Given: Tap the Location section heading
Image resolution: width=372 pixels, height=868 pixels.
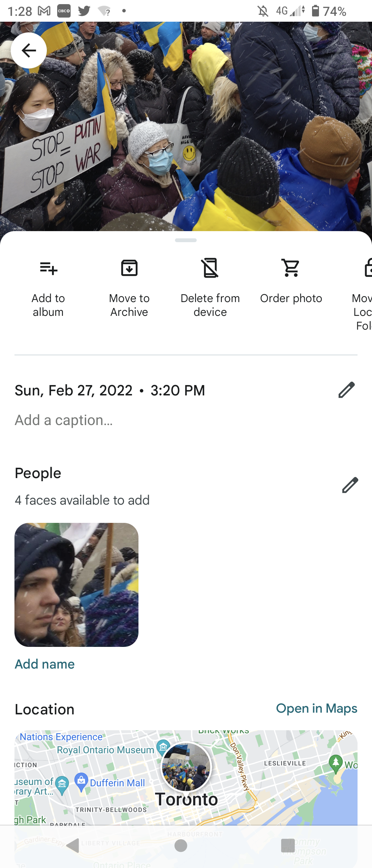Looking at the screenshot, I should (x=44, y=709).
